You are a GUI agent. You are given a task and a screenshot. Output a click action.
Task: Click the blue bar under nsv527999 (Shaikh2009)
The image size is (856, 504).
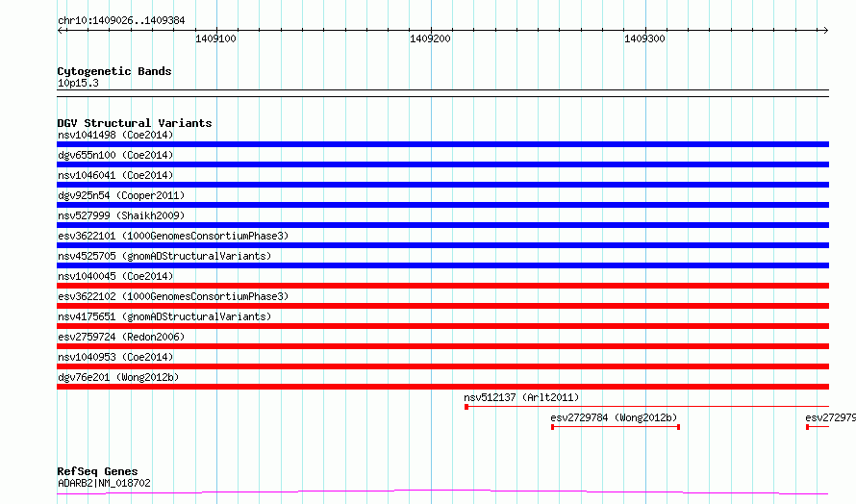click(442, 225)
